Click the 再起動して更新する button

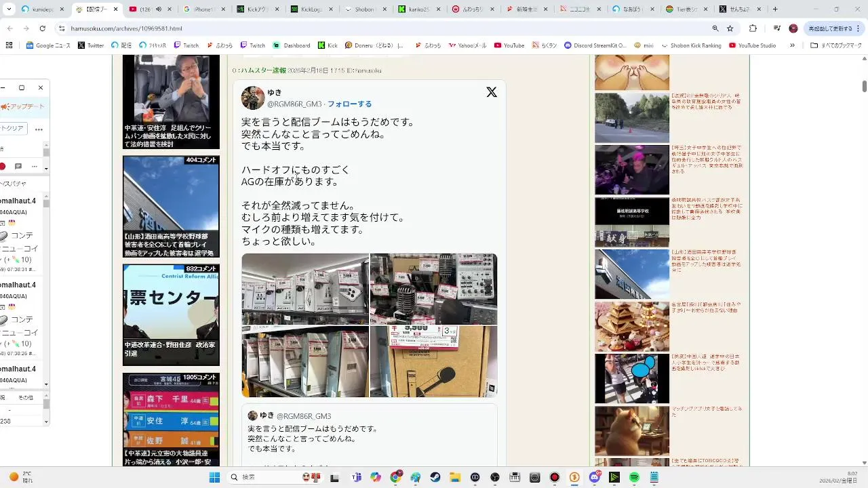tap(833, 28)
